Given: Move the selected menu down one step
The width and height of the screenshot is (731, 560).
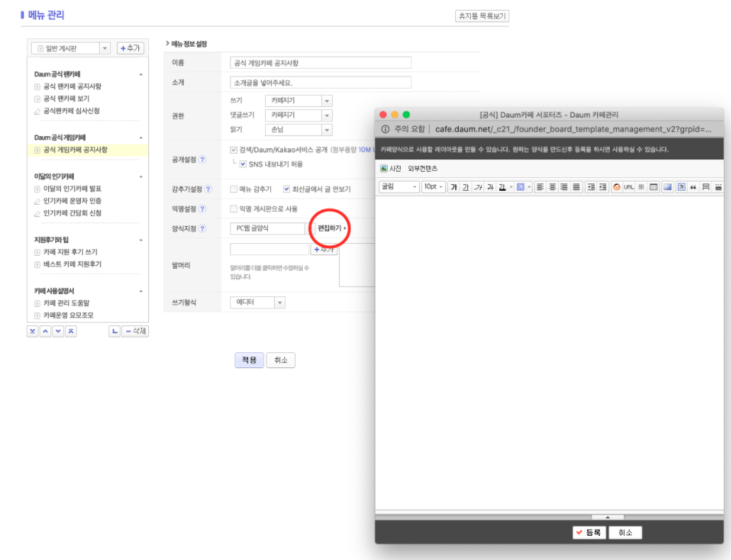Looking at the screenshot, I should [x=58, y=331].
